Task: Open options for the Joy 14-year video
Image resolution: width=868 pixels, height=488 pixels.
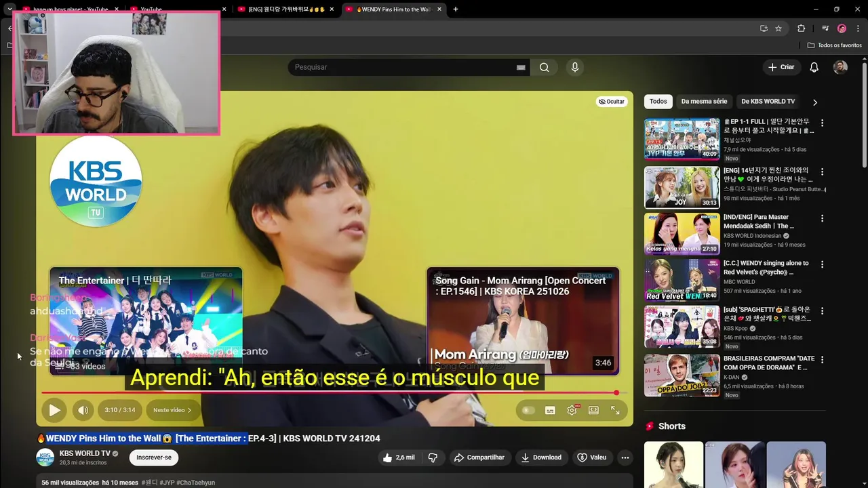Action: point(822,172)
